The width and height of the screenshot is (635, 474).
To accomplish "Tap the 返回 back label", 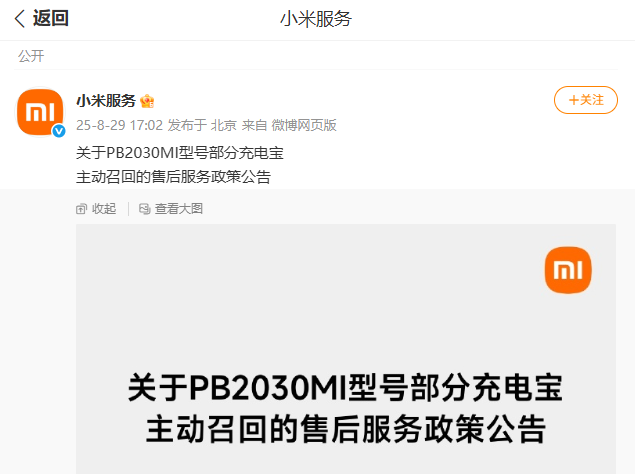I will click(x=51, y=18).
